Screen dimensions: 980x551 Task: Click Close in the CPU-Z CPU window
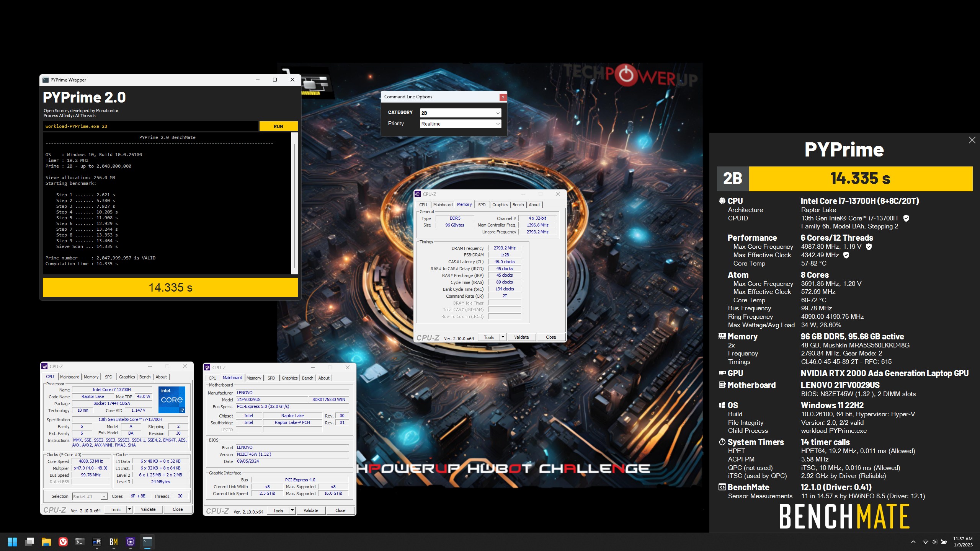click(178, 509)
